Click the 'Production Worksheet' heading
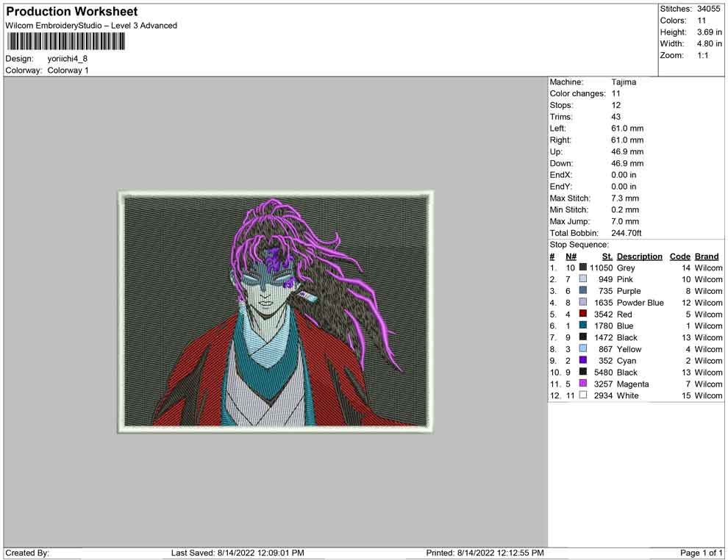 coord(72,12)
